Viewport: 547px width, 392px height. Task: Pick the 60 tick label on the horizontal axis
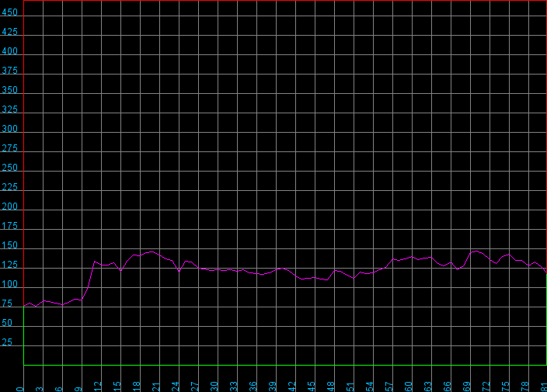(x=409, y=387)
